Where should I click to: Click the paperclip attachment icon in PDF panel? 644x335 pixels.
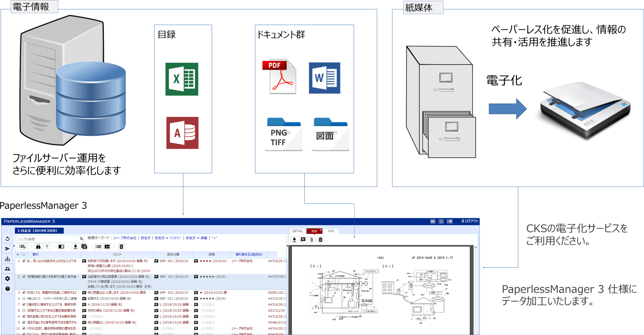pyautogui.click(x=312, y=240)
